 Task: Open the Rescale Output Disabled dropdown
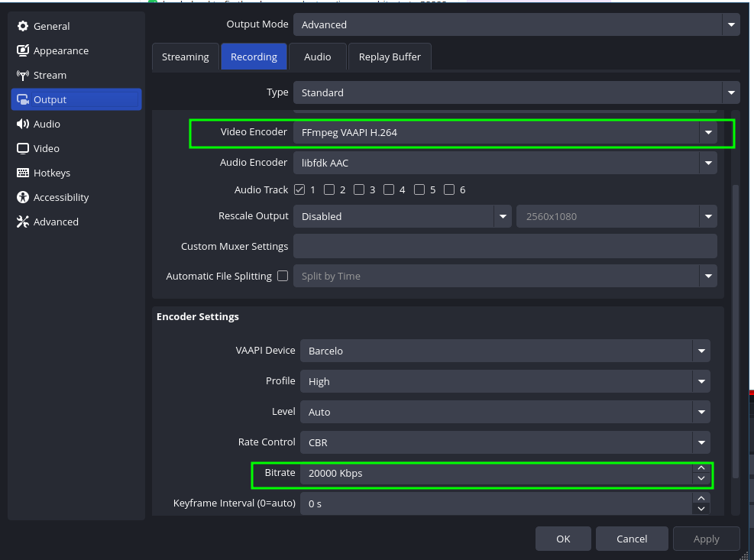point(403,216)
